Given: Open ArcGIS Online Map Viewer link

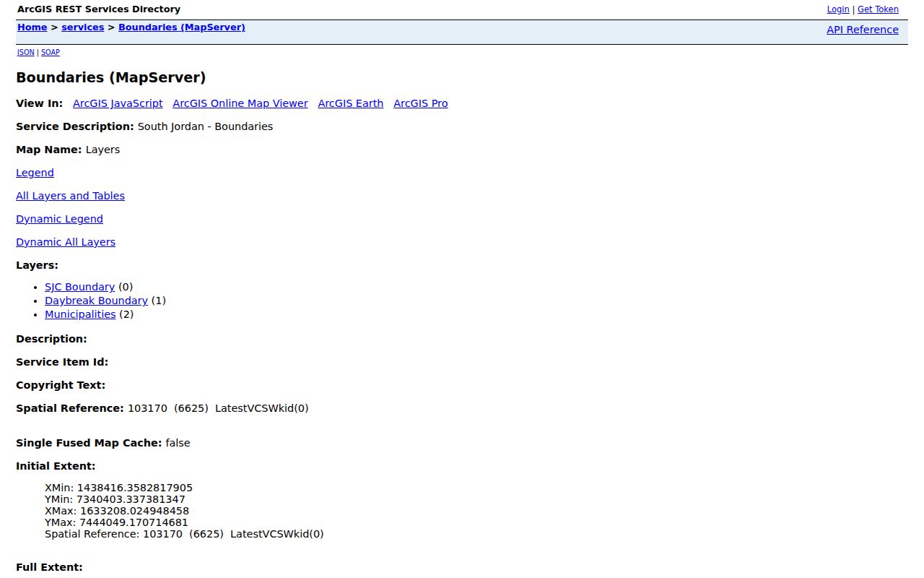Looking at the screenshot, I should pos(240,103).
